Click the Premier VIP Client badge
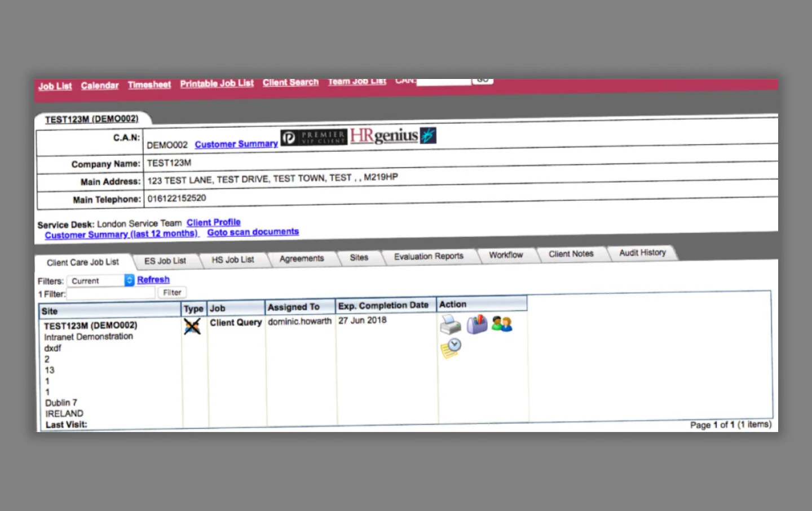Viewport: 812px width, 511px height. click(x=314, y=137)
